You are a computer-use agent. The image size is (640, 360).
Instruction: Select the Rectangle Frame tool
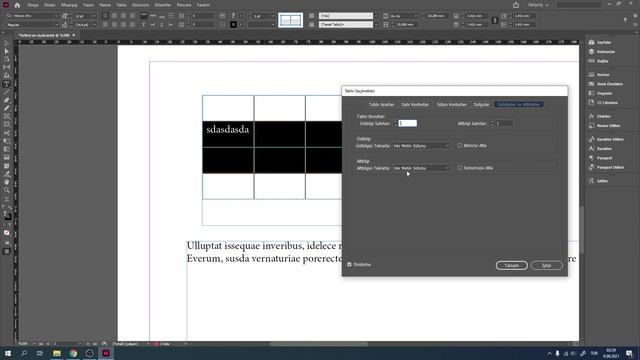(7, 117)
